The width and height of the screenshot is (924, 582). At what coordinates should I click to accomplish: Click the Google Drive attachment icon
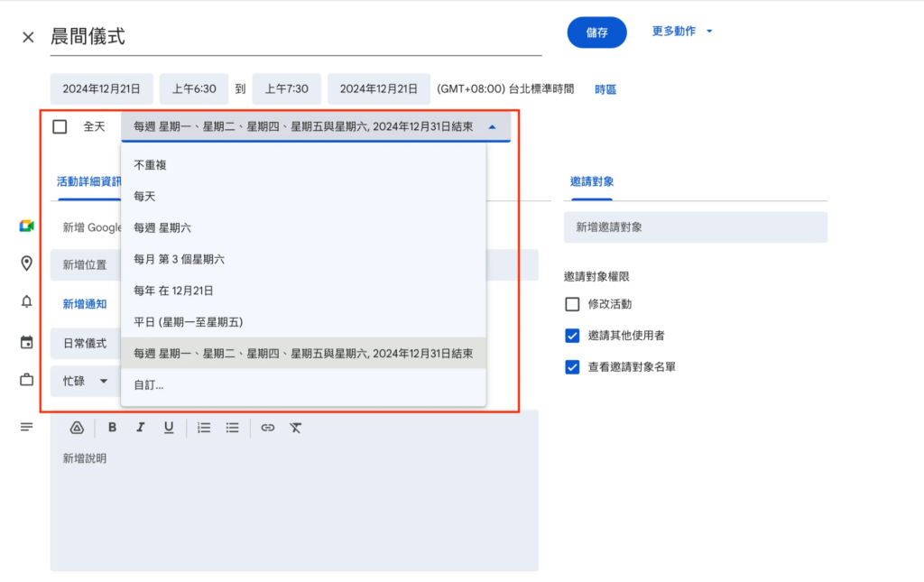(x=77, y=428)
